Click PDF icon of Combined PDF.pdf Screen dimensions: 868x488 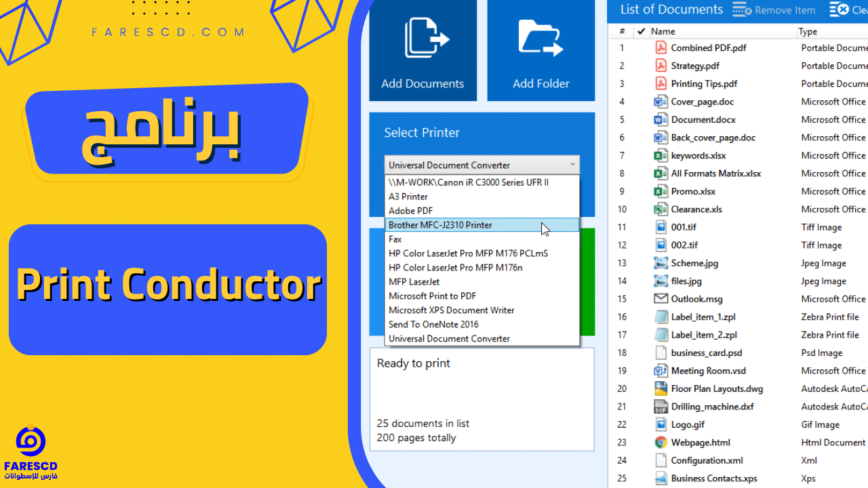pos(661,48)
